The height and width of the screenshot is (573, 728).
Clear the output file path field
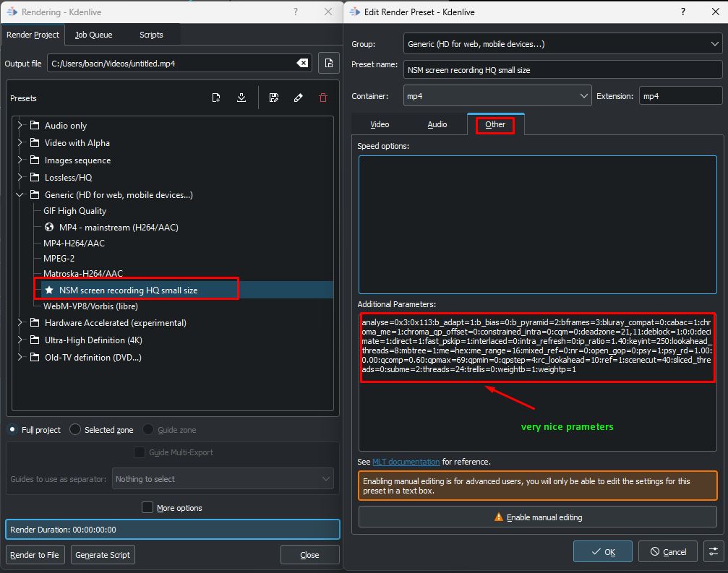pos(302,63)
